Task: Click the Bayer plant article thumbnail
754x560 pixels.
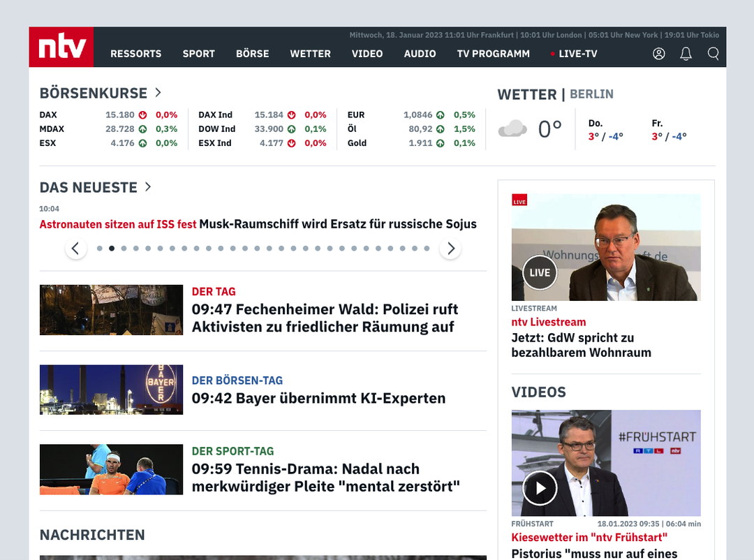Action: point(111,390)
